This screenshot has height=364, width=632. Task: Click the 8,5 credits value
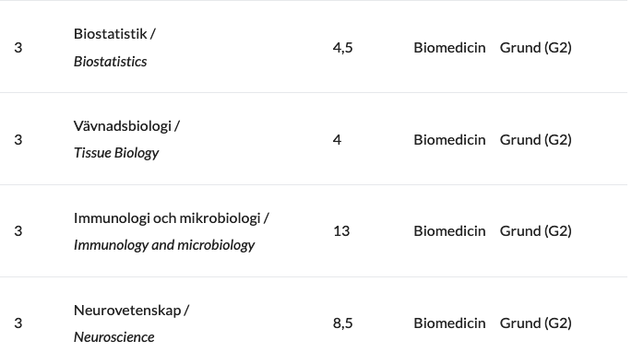pos(342,323)
